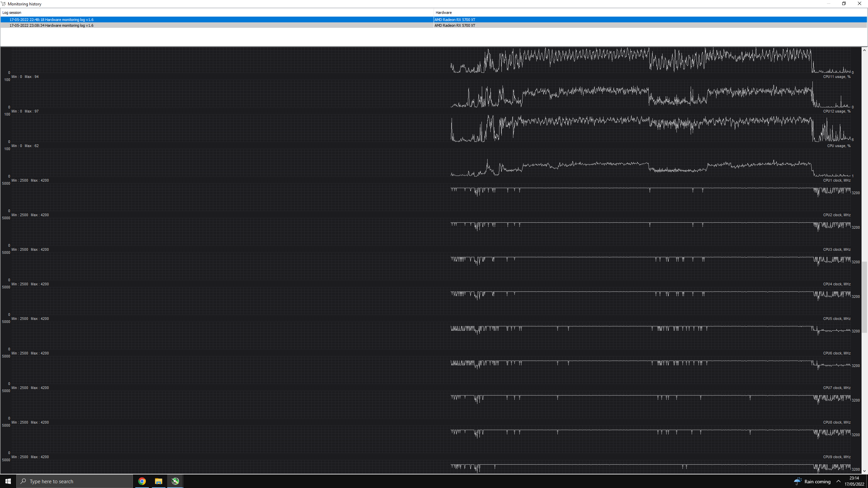The image size is (868, 488).
Task: Open the Windows Start menu
Action: click(x=8, y=481)
